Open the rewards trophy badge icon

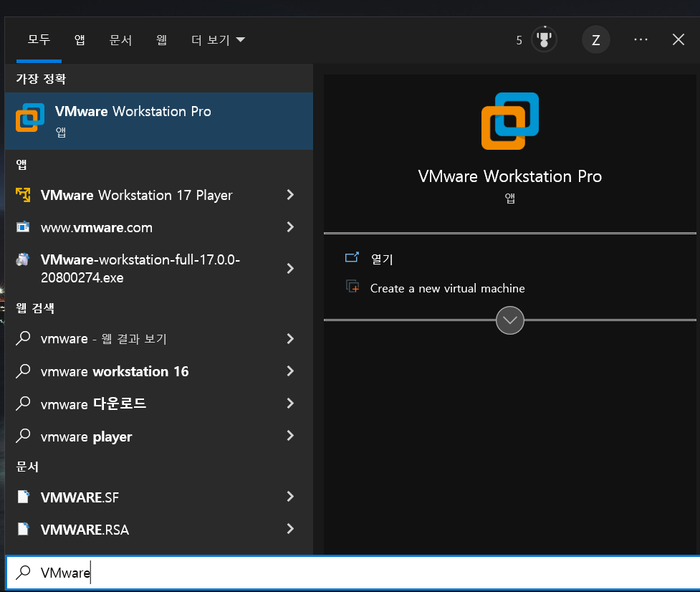tap(545, 39)
